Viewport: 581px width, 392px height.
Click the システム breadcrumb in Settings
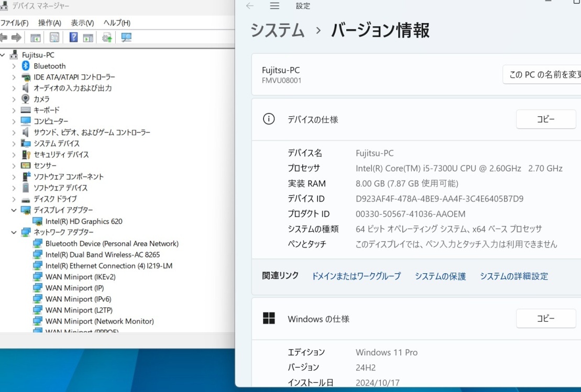[x=278, y=30]
